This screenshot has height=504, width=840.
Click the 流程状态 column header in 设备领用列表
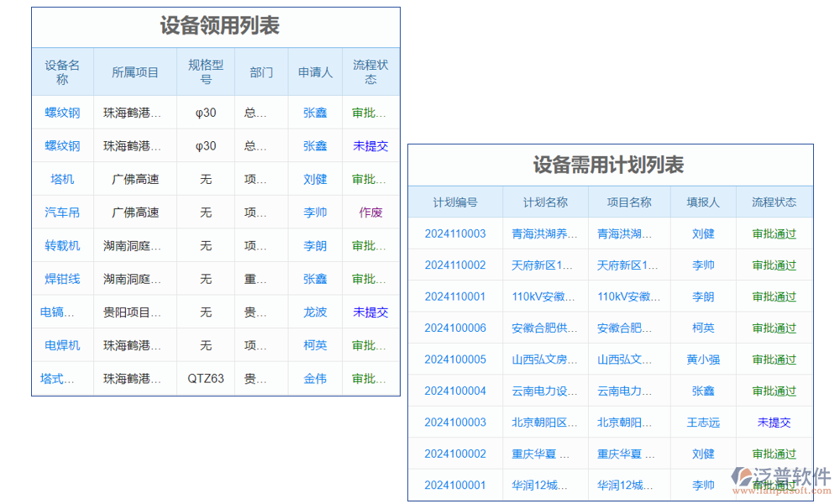click(x=370, y=71)
